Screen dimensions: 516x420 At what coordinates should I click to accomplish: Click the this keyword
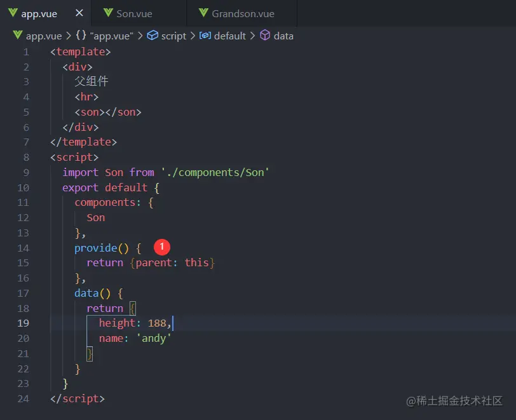(x=196, y=263)
